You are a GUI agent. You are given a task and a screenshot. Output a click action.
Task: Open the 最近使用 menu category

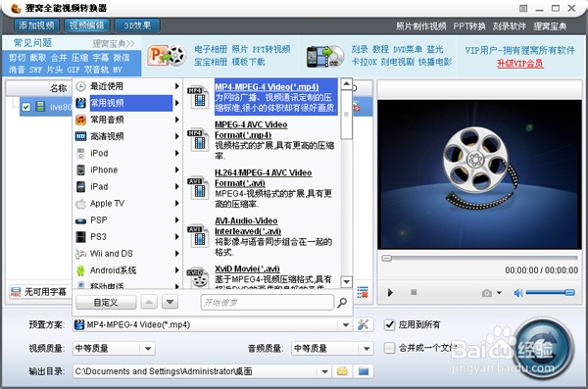pyautogui.click(x=127, y=86)
